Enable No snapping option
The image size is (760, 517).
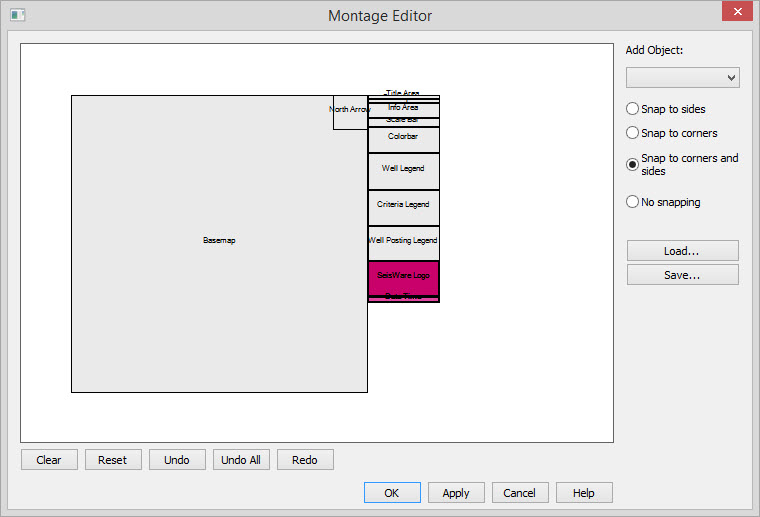click(632, 202)
